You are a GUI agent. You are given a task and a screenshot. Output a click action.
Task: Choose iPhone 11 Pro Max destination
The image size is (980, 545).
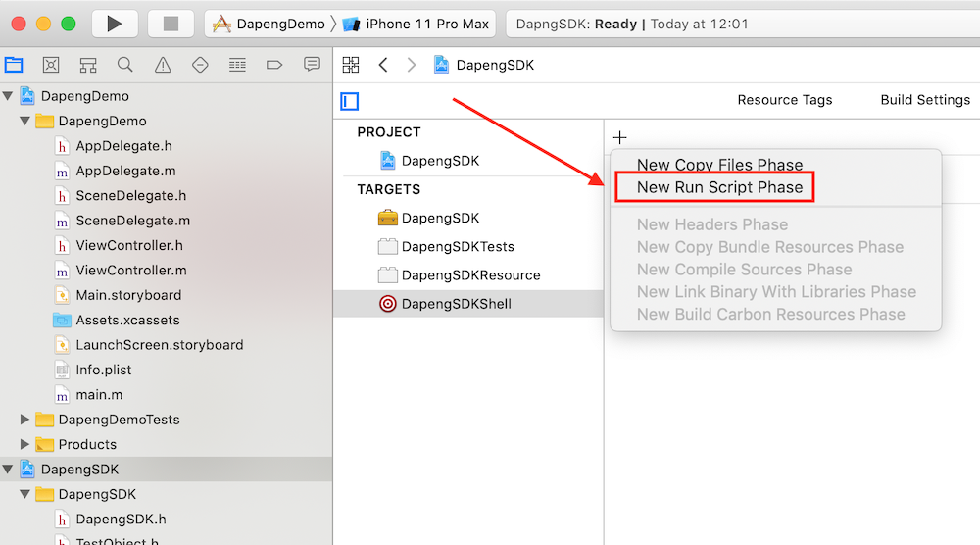click(x=416, y=24)
